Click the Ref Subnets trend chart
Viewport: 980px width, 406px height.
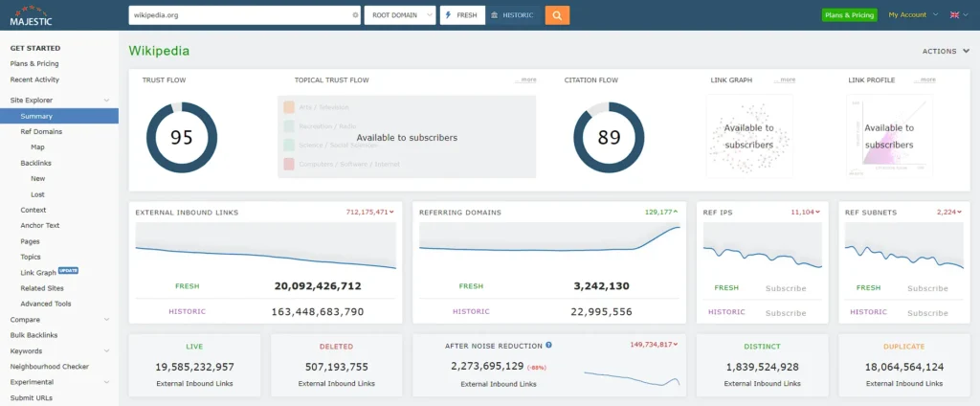point(904,246)
